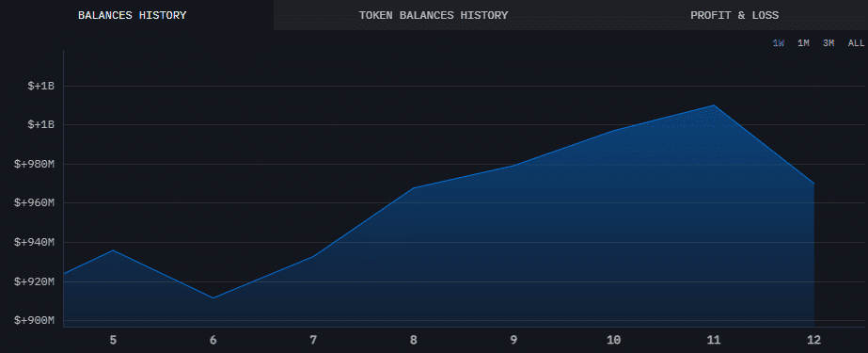The width and height of the screenshot is (868, 353).
Task: Click the $+940M y-axis label
Action: tap(34, 242)
